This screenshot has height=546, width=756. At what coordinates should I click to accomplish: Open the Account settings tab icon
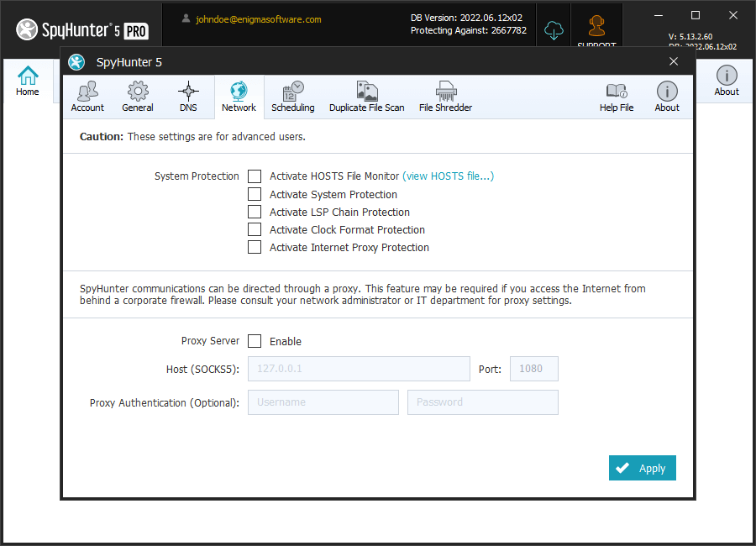(x=87, y=92)
